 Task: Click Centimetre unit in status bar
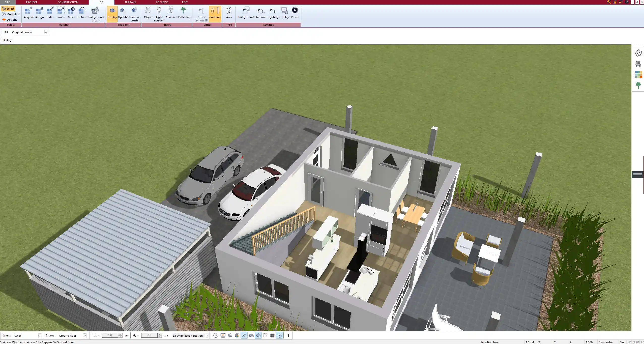pos(605,342)
